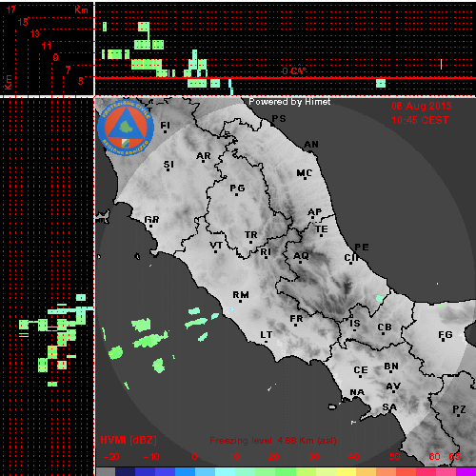This screenshot has width=476, height=476.
Task: Click the Powered by Himet text
Action: [x=289, y=102]
